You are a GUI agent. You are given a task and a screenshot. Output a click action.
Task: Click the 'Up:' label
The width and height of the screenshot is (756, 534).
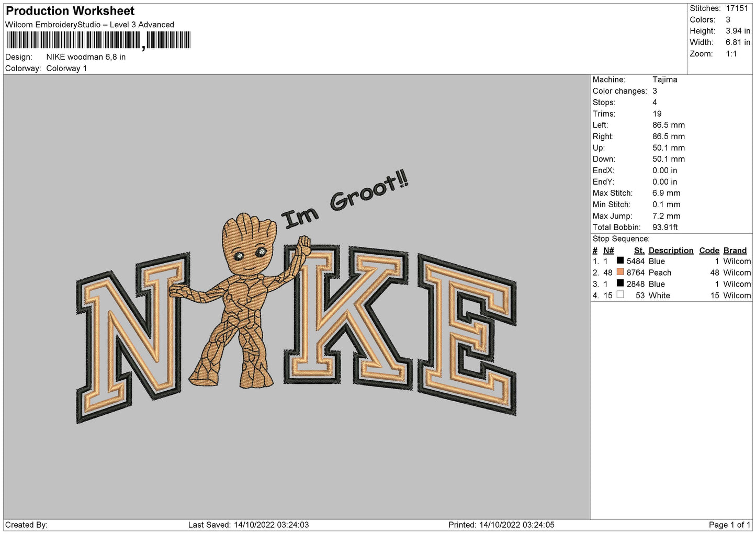(x=599, y=148)
